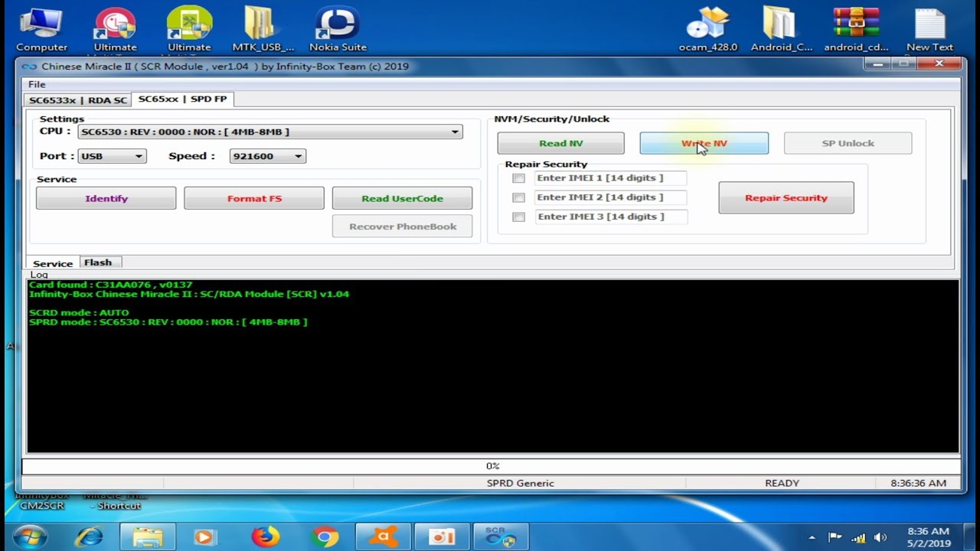
Task: Launch Nokia Suite from desktop
Action: pos(338,29)
